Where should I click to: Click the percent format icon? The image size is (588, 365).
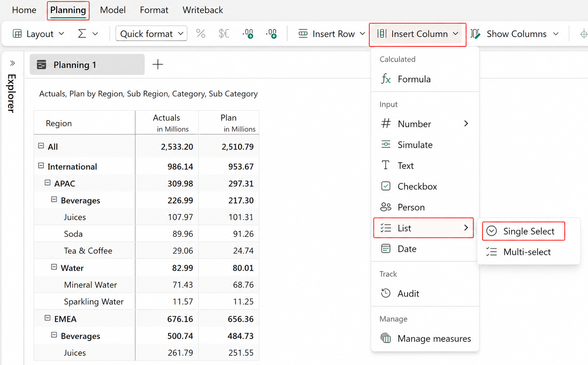(201, 34)
